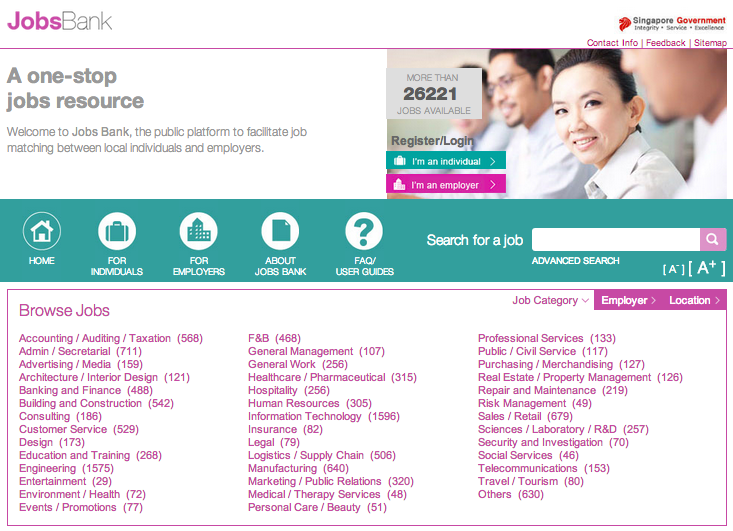Expand the Job Category dropdown

[551, 300]
